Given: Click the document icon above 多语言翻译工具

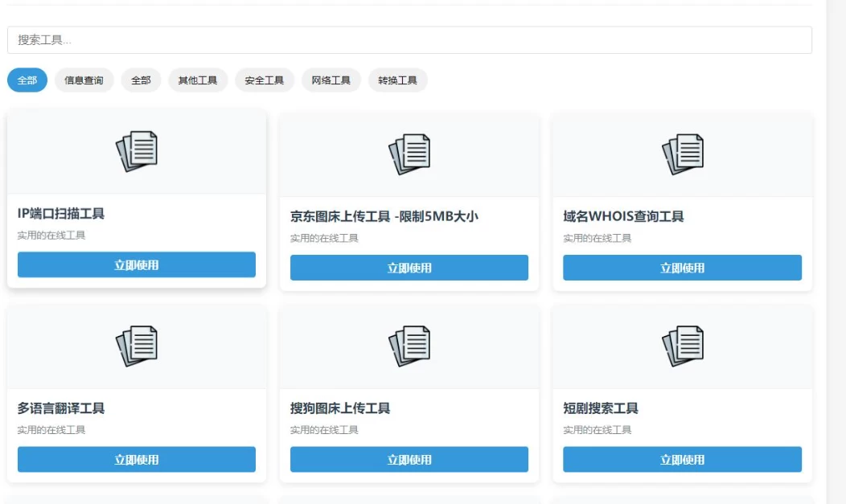Looking at the screenshot, I should click(x=137, y=346).
